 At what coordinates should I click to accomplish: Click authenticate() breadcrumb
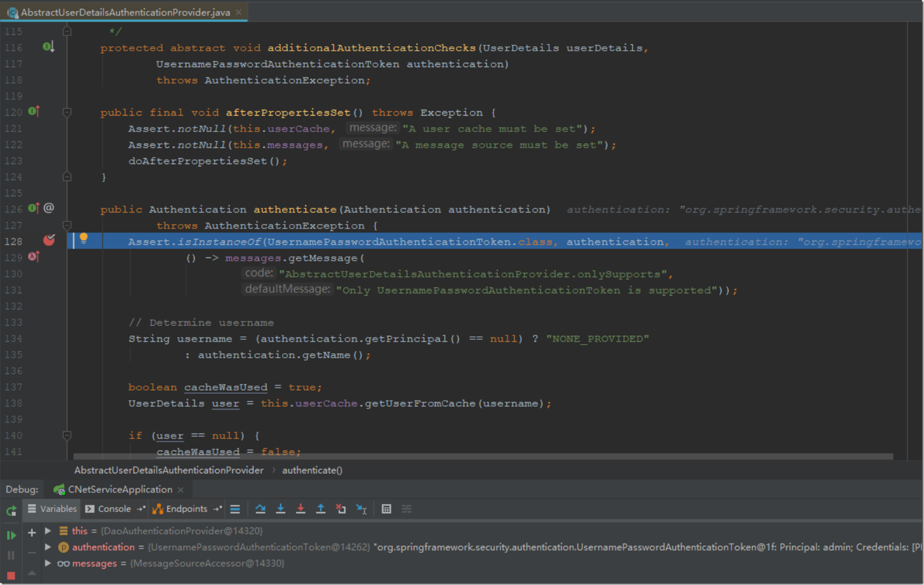(312, 470)
